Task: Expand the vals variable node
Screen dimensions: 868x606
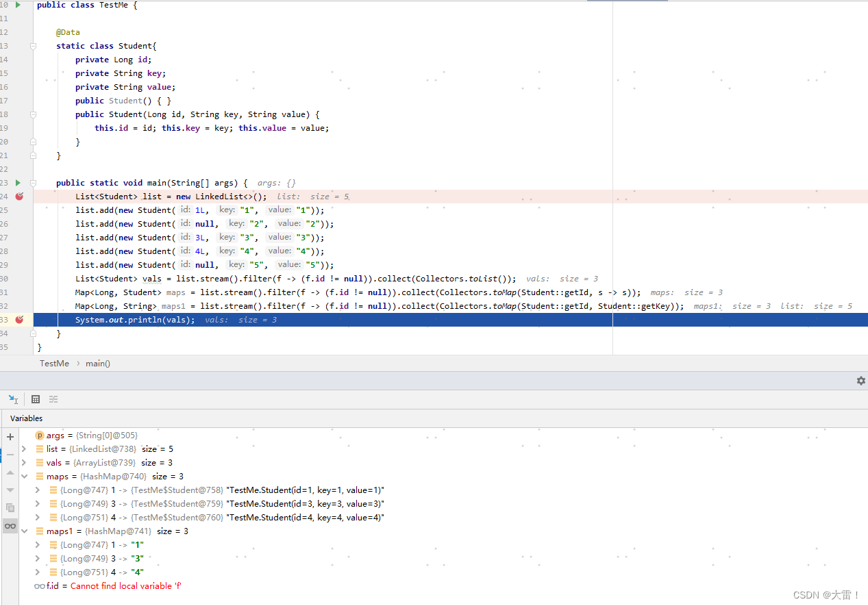Action: tap(25, 462)
